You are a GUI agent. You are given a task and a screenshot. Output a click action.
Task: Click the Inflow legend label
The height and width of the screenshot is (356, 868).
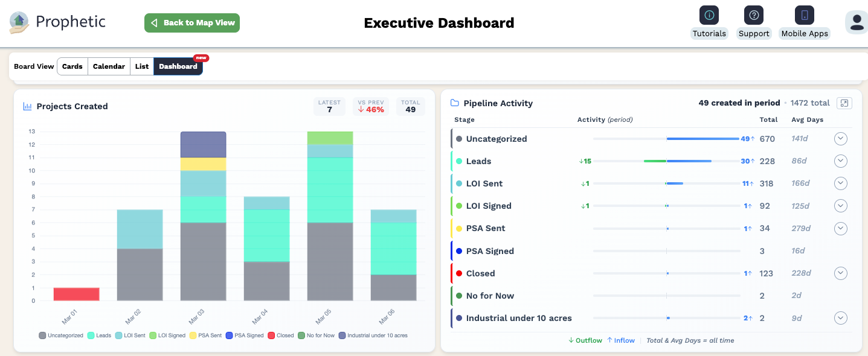(621, 340)
